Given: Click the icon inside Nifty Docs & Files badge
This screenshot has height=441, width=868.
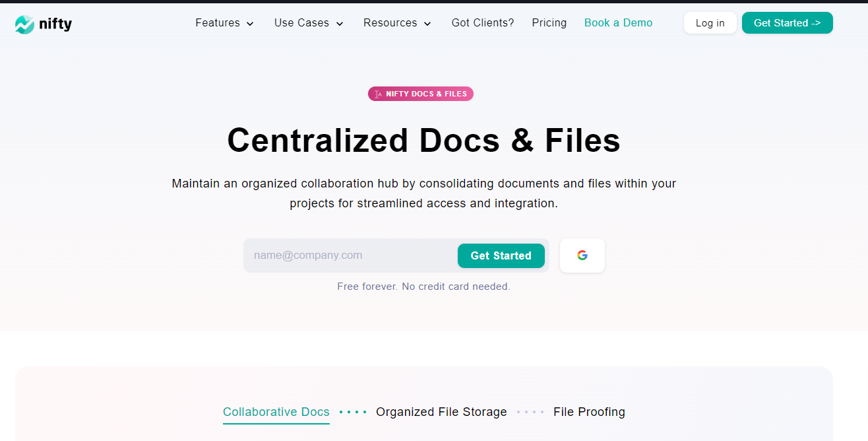Looking at the screenshot, I should tap(378, 94).
